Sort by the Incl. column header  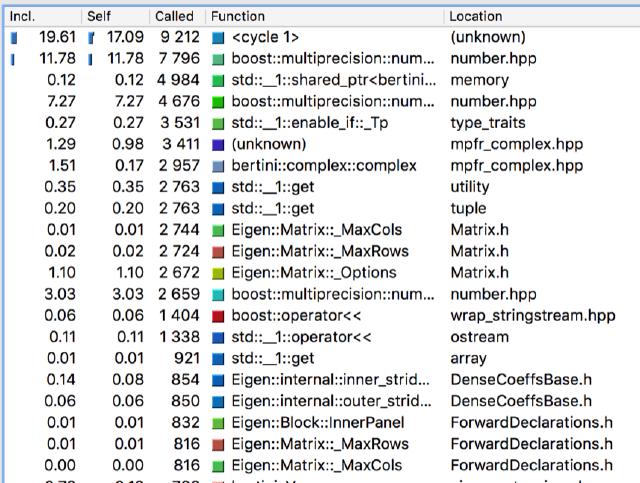(43, 16)
